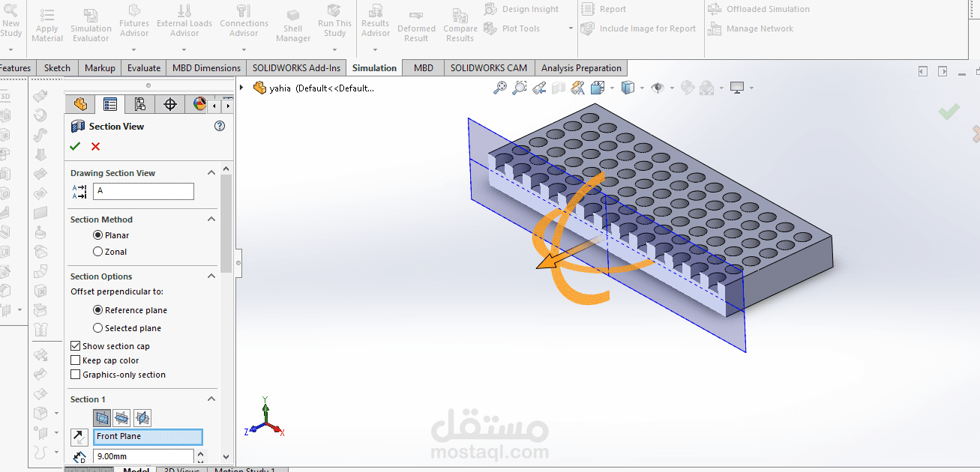Viewport: 980px width, 472px height.
Task: Click the Dynamic Annotation Views icon
Action: (577, 88)
